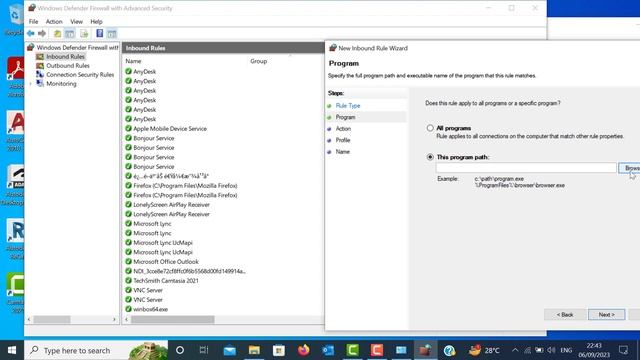
Task: Open Microsoft Store from the taskbar
Action: tap(279, 350)
